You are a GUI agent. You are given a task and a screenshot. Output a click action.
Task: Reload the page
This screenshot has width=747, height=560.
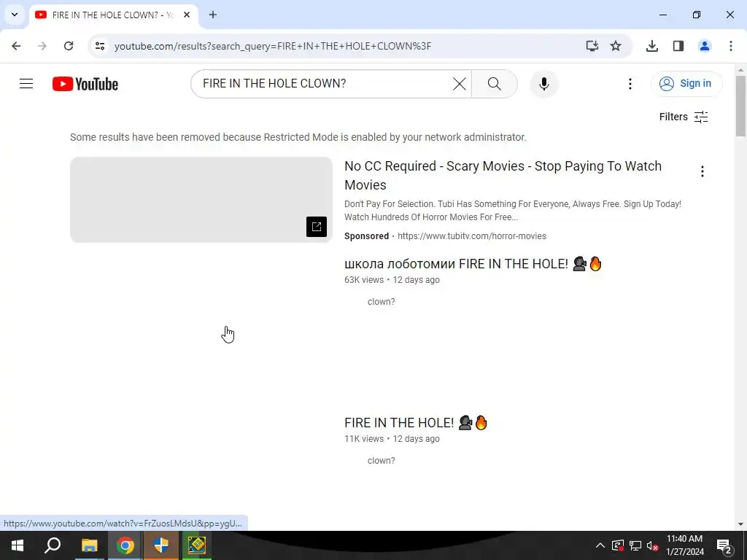[69, 46]
